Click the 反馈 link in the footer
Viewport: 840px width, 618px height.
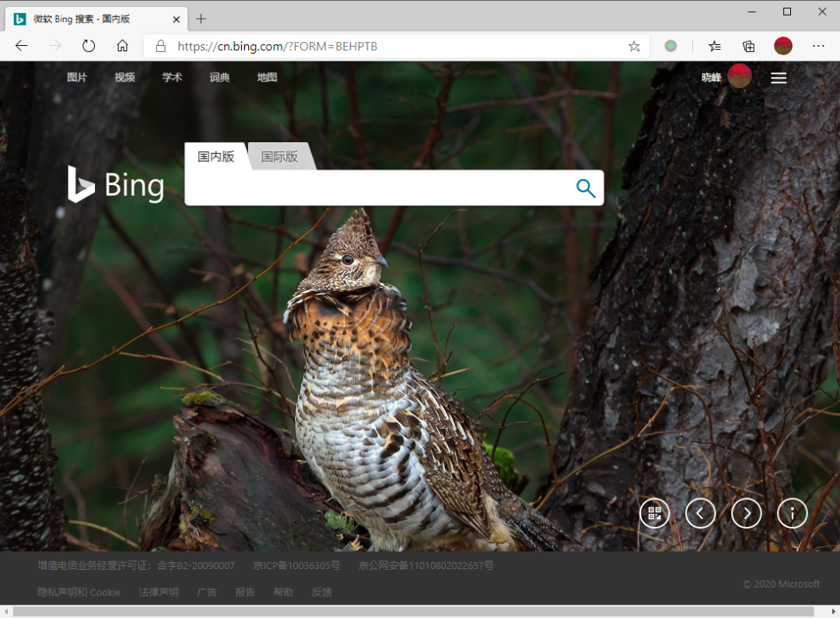point(321,592)
